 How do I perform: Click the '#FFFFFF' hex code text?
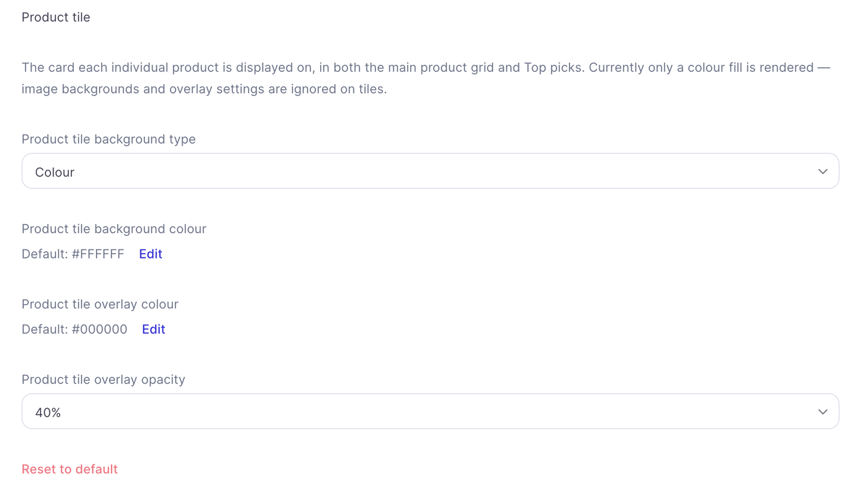pyautogui.click(x=98, y=254)
